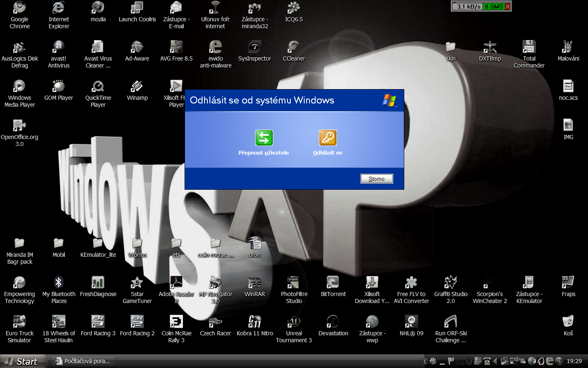Select Unreal Tournament 3 icon
Image resolution: width=588 pixels, height=368 pixels.
294,322
